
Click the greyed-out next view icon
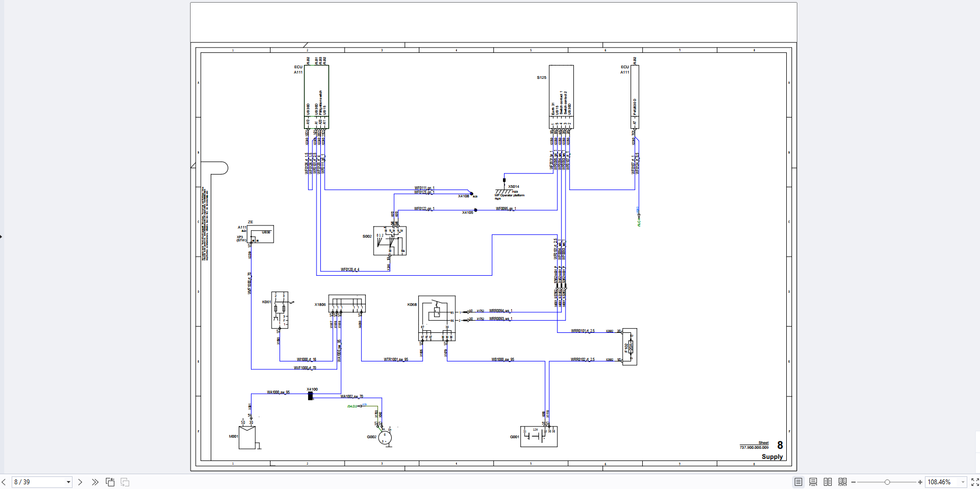125,482
